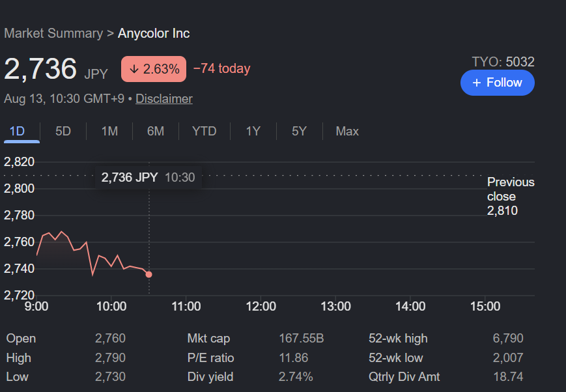
Task: Open the Disclaimer link
Action: point(164,98)
